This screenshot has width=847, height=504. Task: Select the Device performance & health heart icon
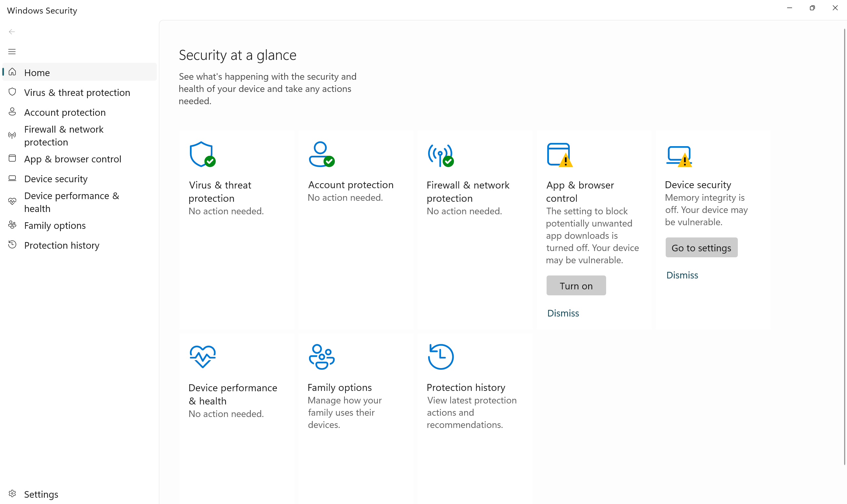coord(12,201)
